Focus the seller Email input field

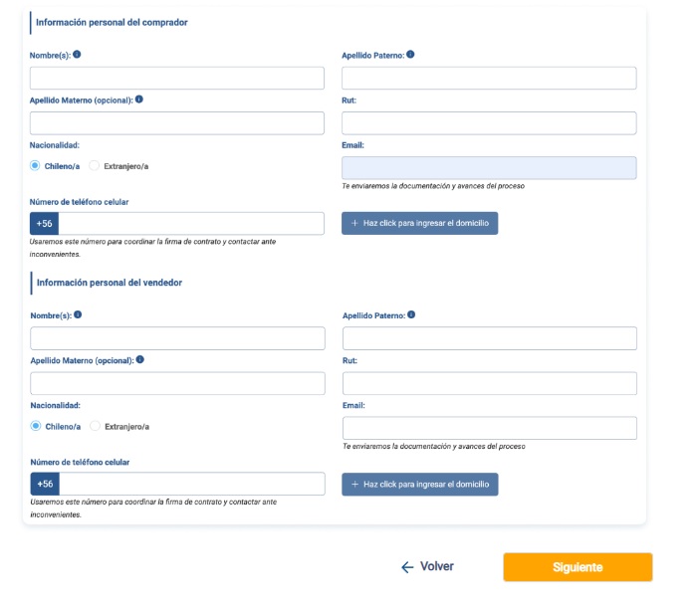point(489,428)
